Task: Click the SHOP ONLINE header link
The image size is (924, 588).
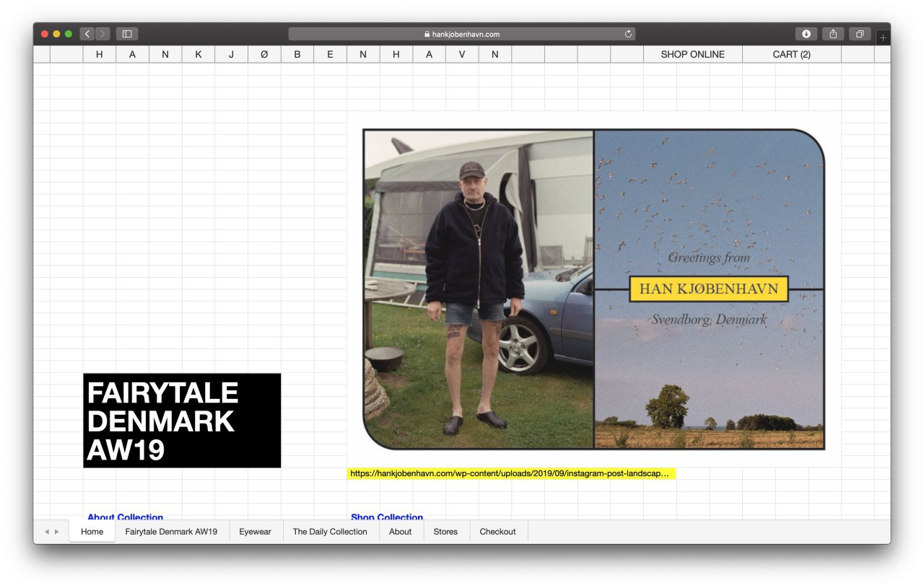Action: pos(693,54)
